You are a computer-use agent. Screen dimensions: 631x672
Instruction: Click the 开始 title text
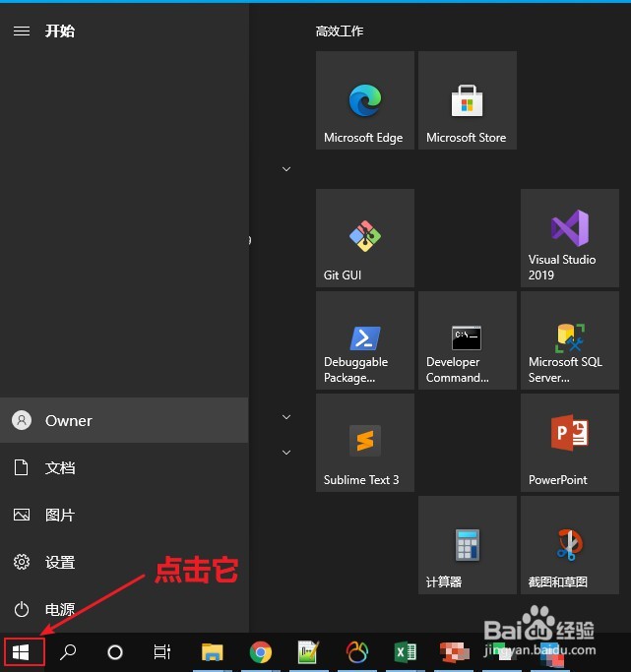(x=60, y=31)
